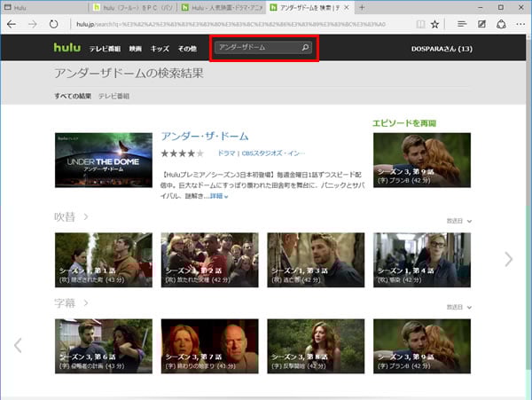This screenshot has width=532, height=400.
Task: Click the Hulu search input field
Action: (258, 48)
